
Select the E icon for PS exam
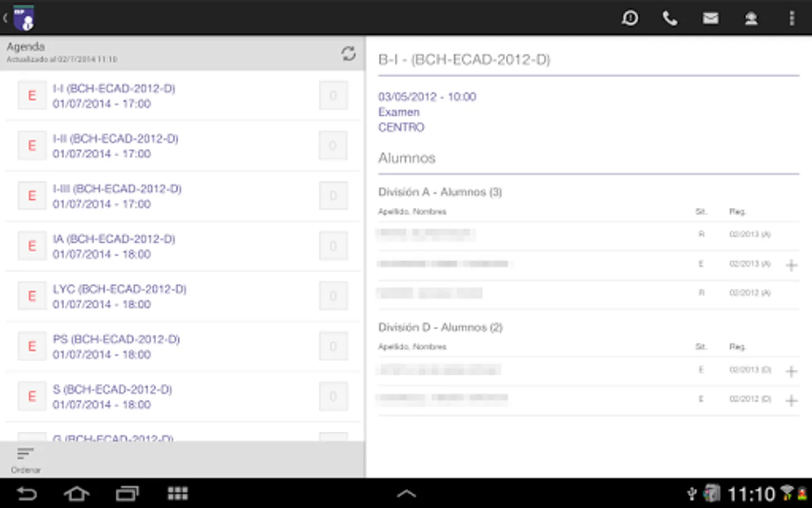point(32,346)
